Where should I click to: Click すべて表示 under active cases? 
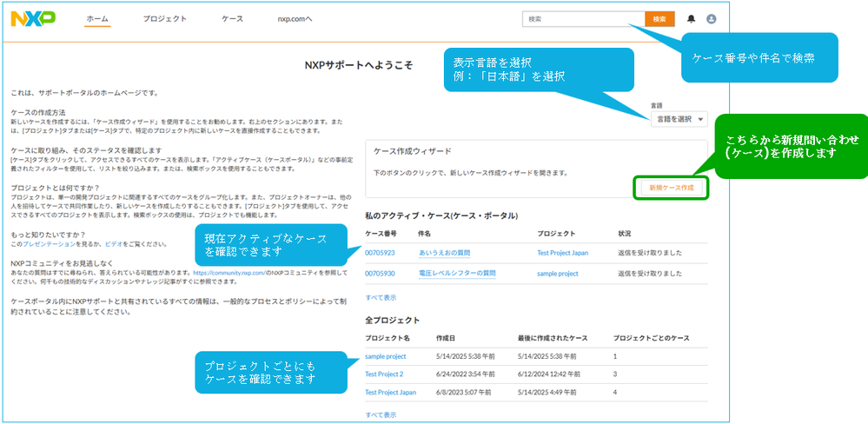tap(381, 298)
